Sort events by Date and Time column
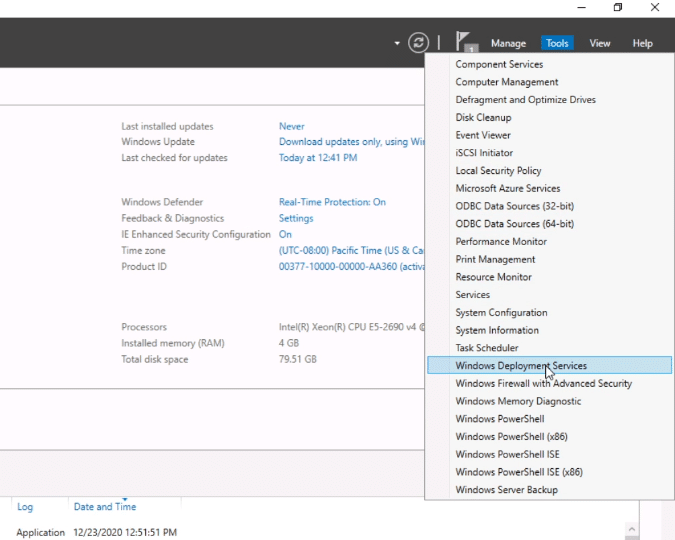Image resolution: width=675 pixels, height=540 pixels. (105, 507)
